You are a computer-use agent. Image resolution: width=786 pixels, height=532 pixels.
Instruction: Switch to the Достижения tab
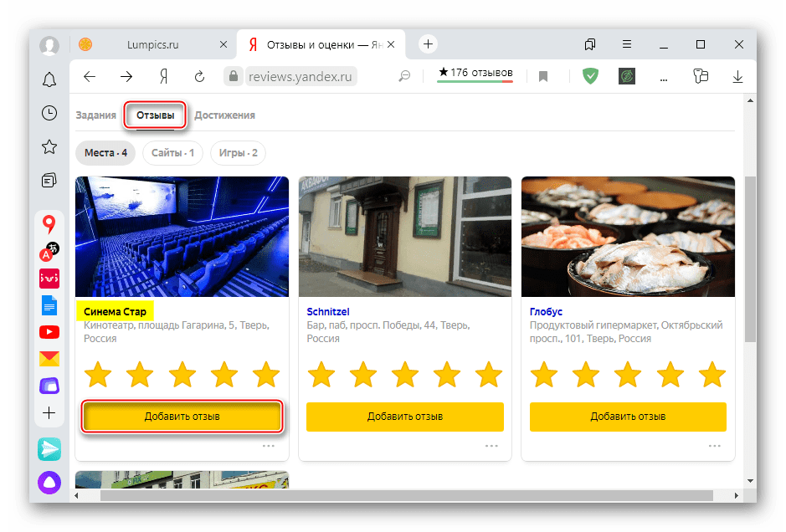(224, 115)
